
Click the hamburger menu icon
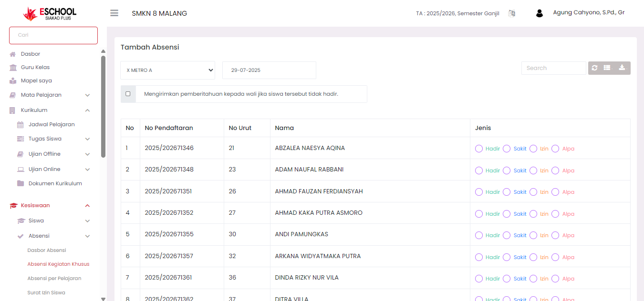tap(114, 13)
